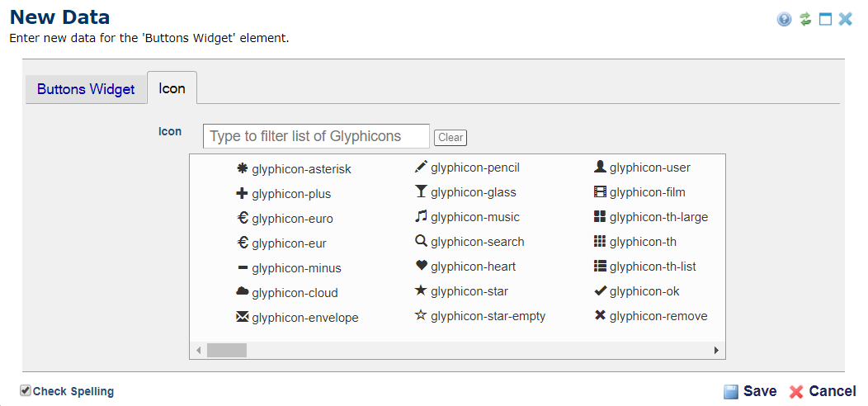Select the glyphicon-asterisk icon
This screenshot has height=406, width=868.
(294, 169)
